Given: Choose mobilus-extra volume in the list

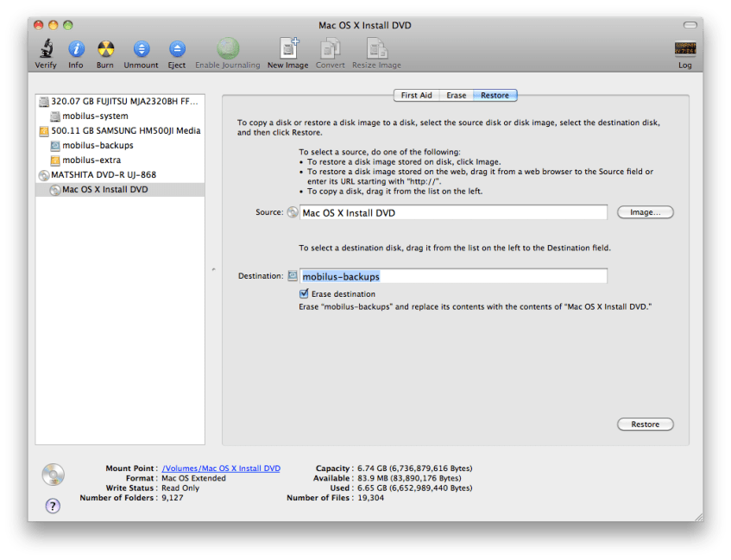Looking at the screenshot, I should (x=91, y=160).
